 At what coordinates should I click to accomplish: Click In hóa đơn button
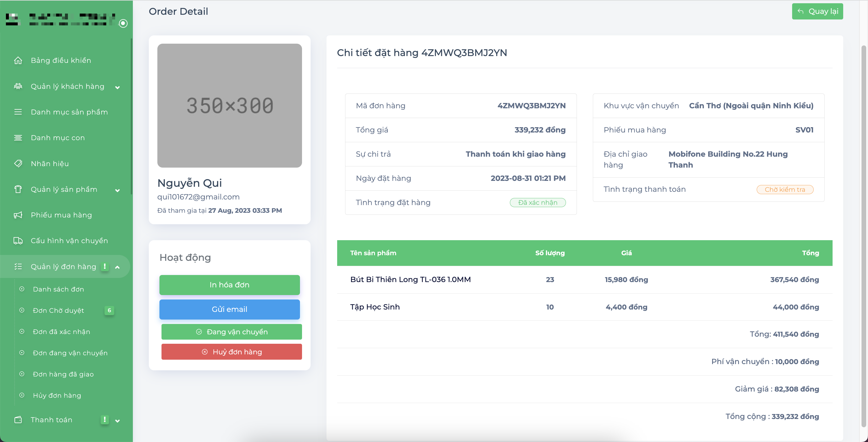pyautogui.click(x=229, y=285)
